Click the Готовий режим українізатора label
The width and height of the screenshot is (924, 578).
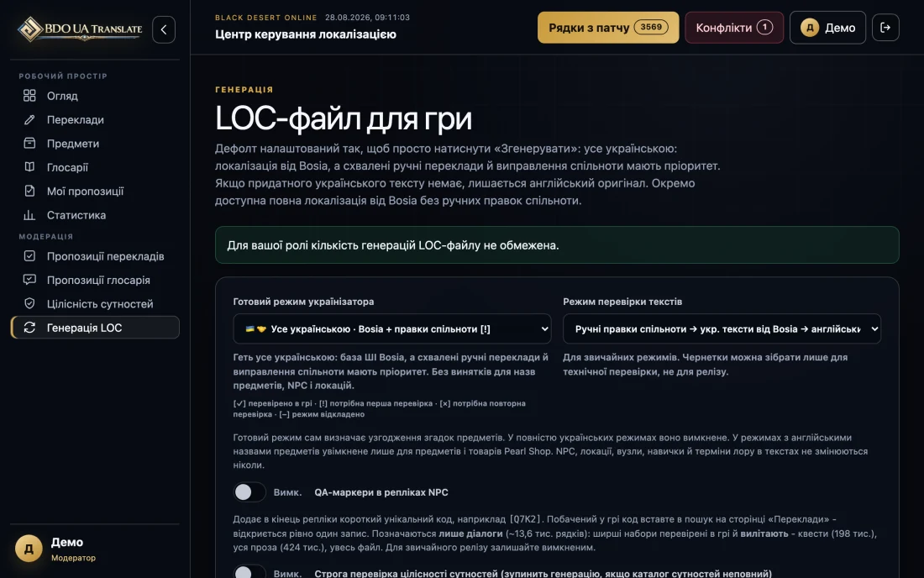click(303, 302)
